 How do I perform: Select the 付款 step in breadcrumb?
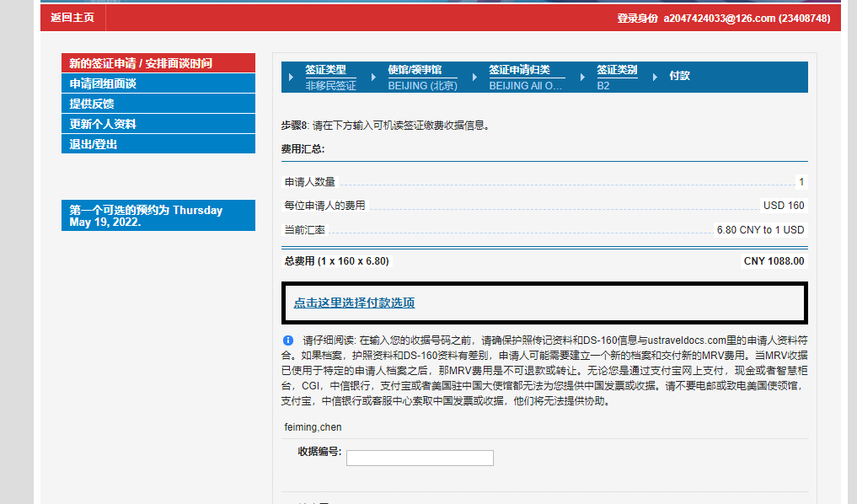coord(679,76)
